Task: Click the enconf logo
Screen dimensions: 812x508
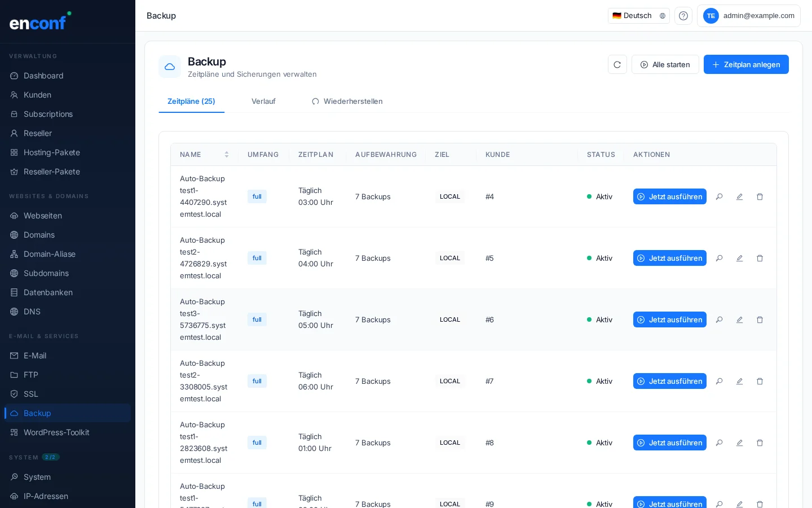Action: click(x=38, y=22)
